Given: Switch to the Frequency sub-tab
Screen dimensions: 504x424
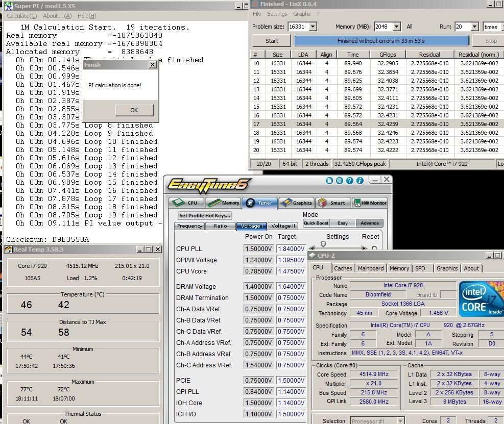Looking at the screenshot, I should click(189, 226).
